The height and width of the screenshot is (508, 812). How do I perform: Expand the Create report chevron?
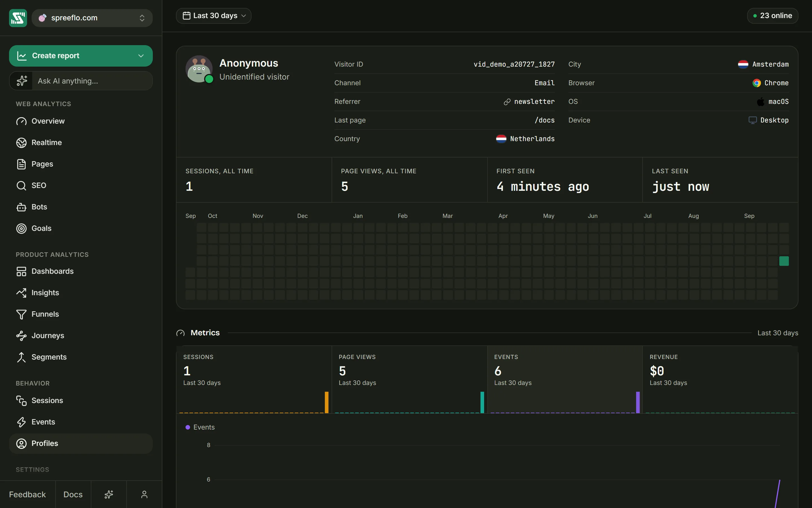141,56
